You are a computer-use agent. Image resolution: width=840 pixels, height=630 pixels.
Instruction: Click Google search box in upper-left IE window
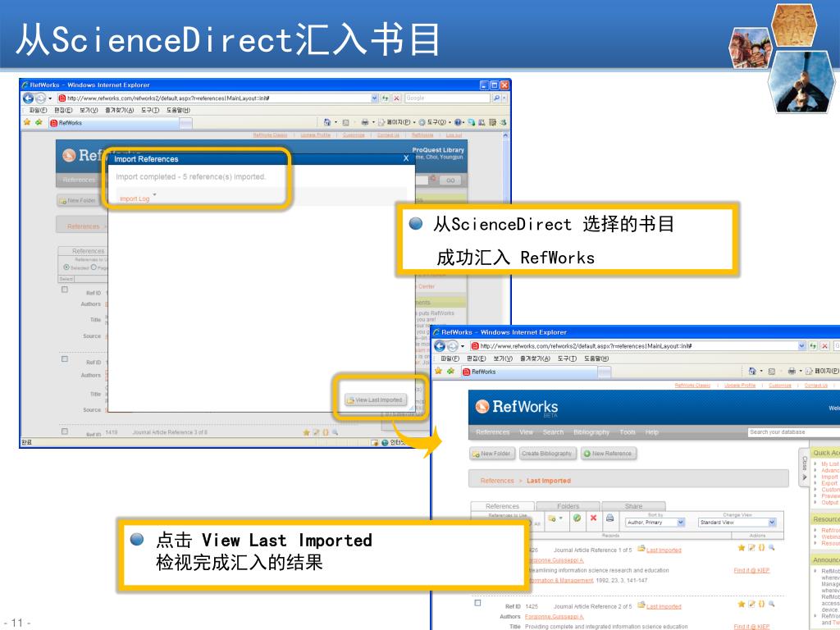[447, 98]
